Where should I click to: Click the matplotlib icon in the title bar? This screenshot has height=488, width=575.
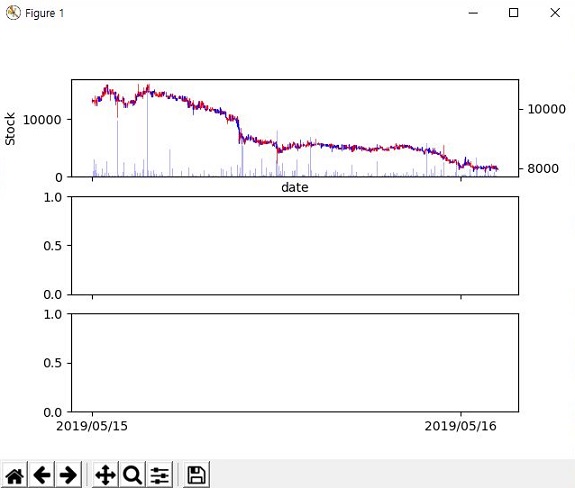point(13,13)
